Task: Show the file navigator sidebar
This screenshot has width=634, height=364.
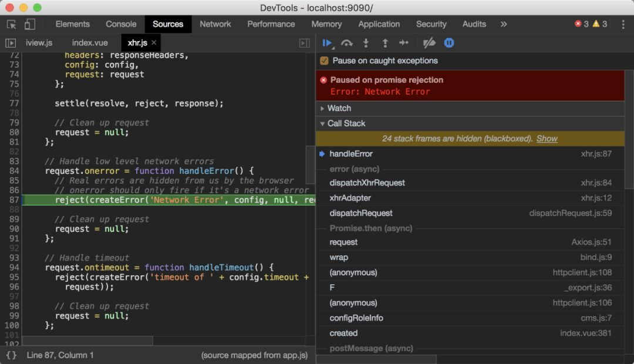Action: point(11,43)
